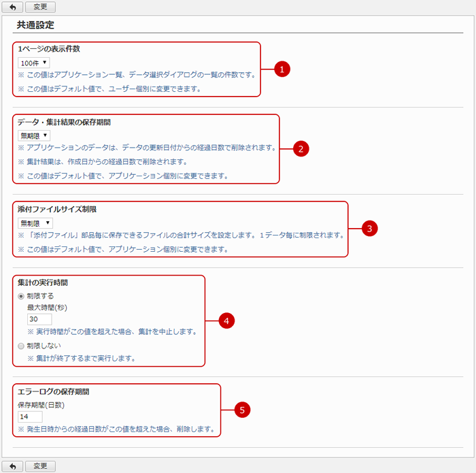The width and height of the screenshot is (476, 473).
Task: Click the red number 4 callout marker
Action: click(x=226, y=321)
